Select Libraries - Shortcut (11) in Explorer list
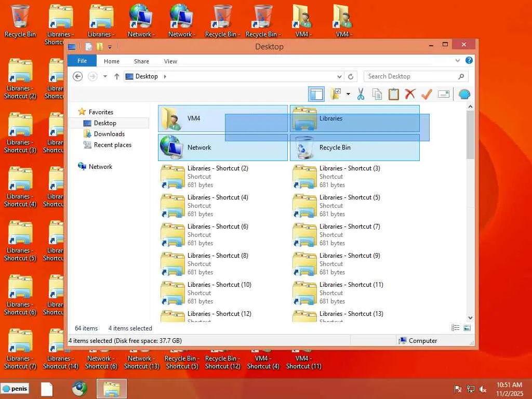The width and height of the screenshot is (532, 399). (x=354, y=293)
